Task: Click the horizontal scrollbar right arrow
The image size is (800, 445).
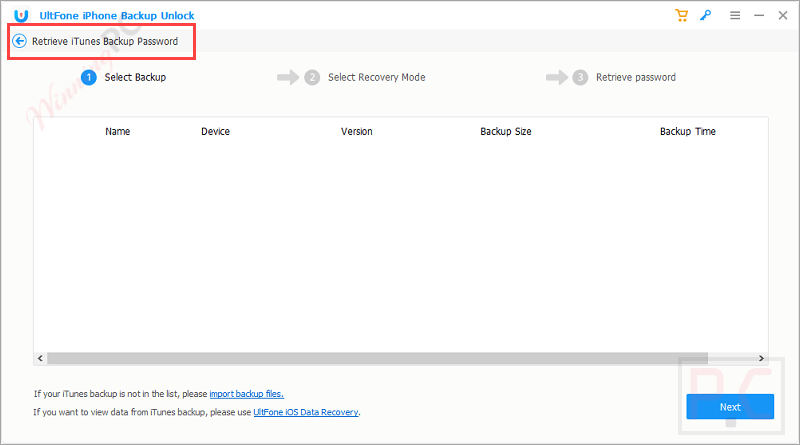Action: click(x=761, y=358)
